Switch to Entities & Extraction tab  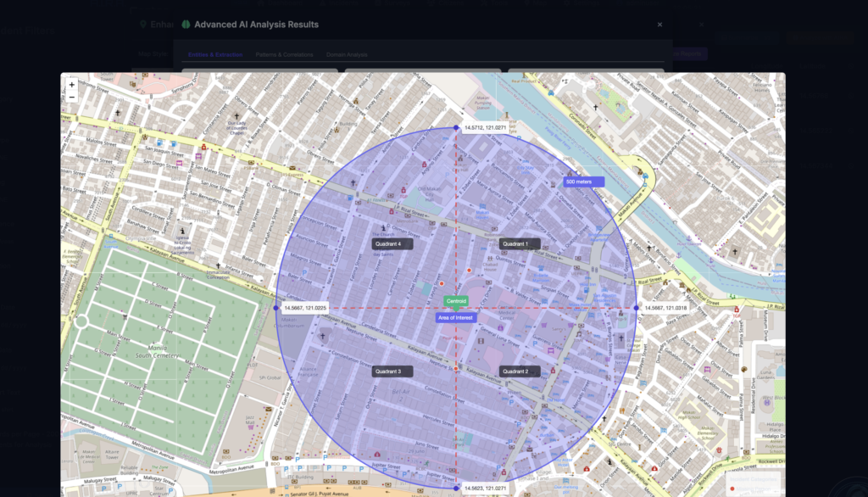point(215,55)
